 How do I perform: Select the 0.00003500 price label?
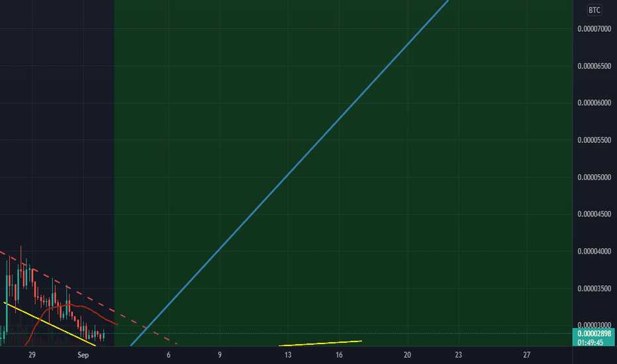point(594,289)
